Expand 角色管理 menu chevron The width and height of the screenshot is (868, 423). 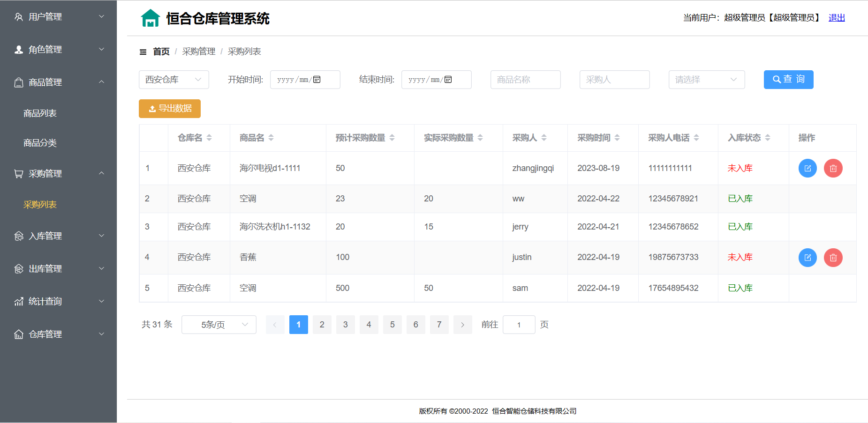click(x=101, y=50)
